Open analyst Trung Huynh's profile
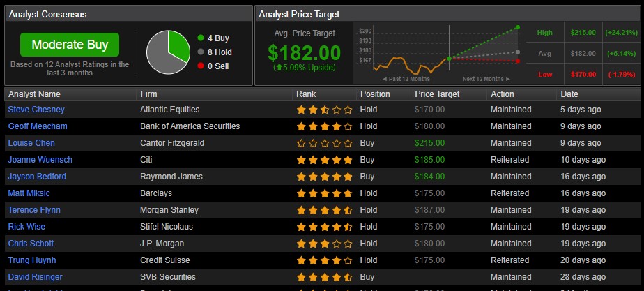 (x=32, y=260)
